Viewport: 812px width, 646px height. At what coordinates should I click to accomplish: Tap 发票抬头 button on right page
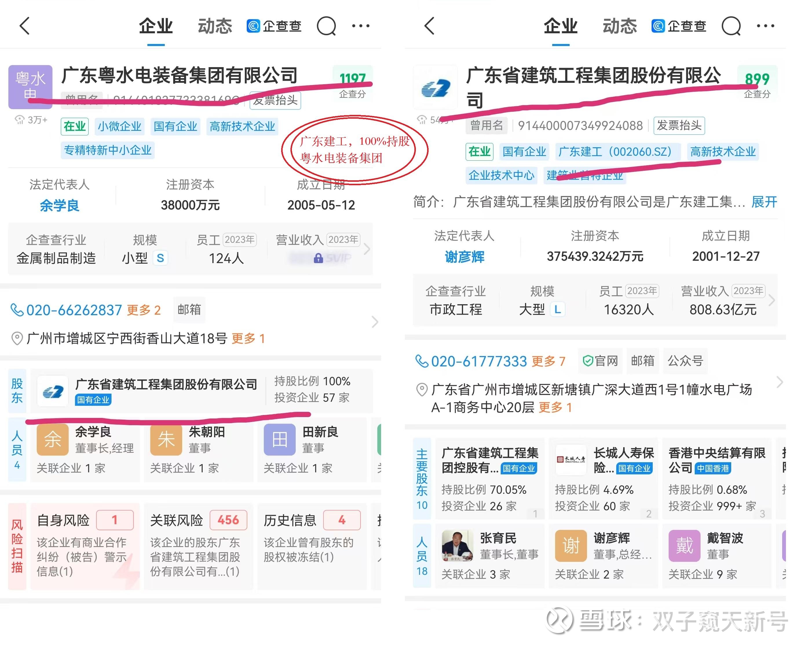tap(679, 125)
